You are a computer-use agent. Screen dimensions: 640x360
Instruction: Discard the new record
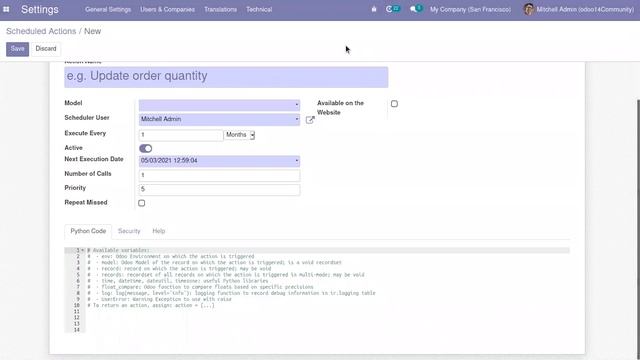46,49
